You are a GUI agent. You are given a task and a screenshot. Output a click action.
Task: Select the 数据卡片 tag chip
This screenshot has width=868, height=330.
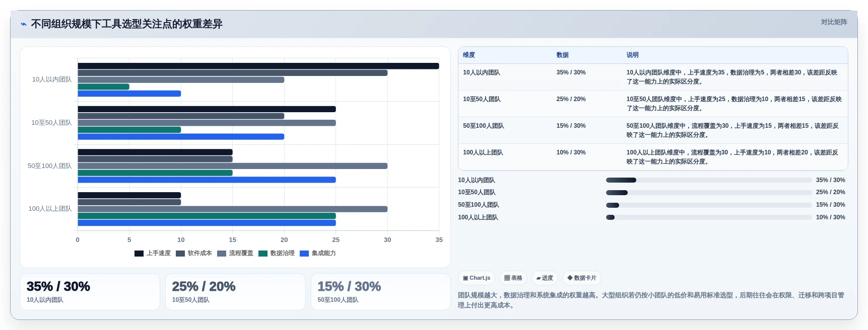(x=582, y=278)
